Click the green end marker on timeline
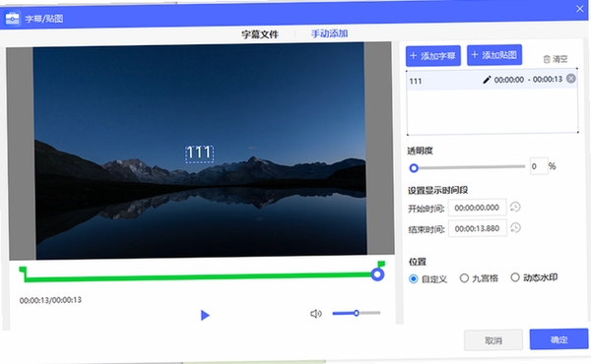 (x=381, y=264)
